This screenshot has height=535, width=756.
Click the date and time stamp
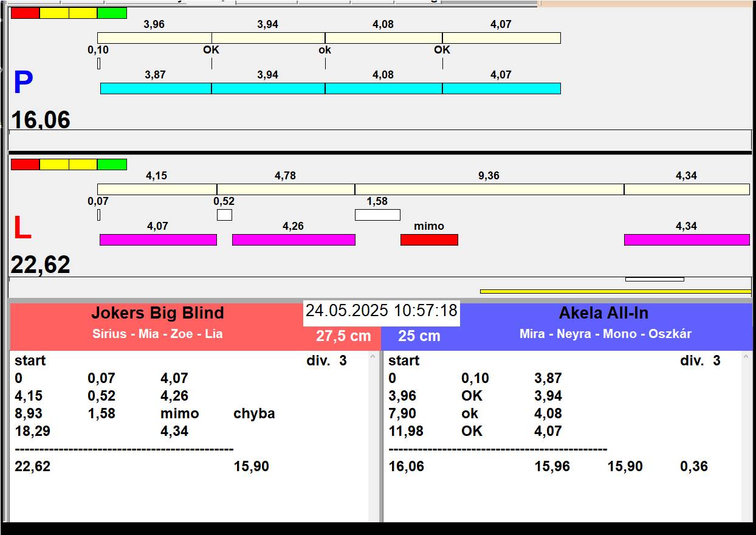(x=381, y=311)
